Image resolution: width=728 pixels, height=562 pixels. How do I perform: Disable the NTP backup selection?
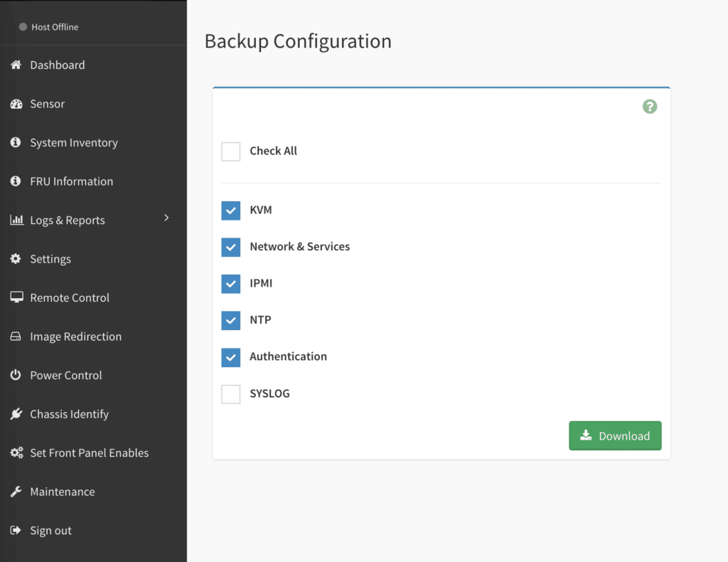pyautogui.click(x=230, y=320)
